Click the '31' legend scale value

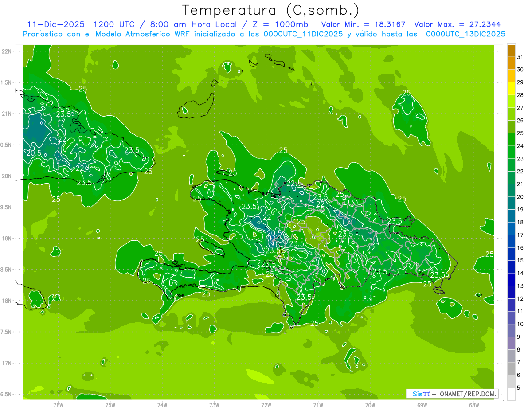tap(520, 57)
